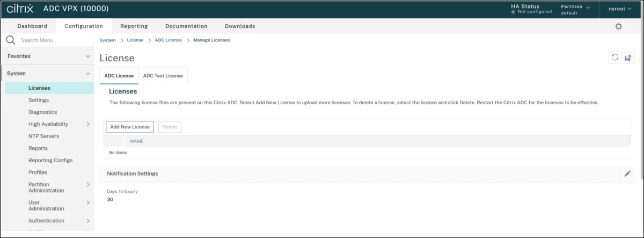644x238 pixels.
Task: Edit Notification Settings with pencil icon
Action: (x=627, y=174)
